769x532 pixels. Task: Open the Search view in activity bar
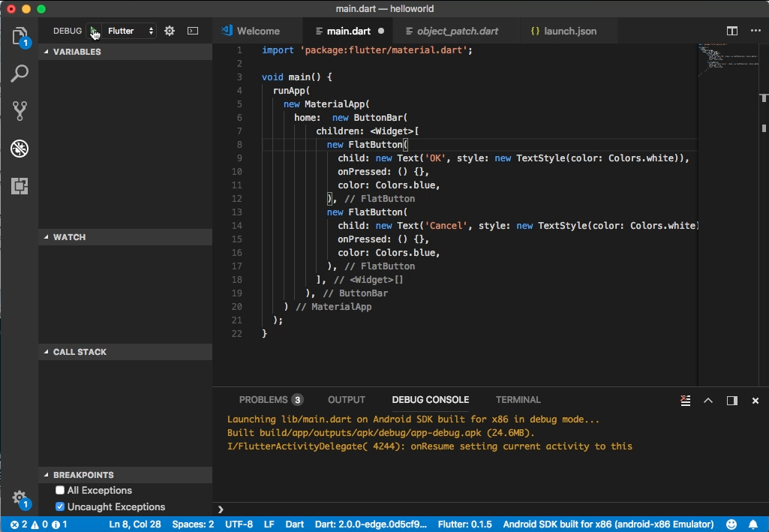coord(20,74)
